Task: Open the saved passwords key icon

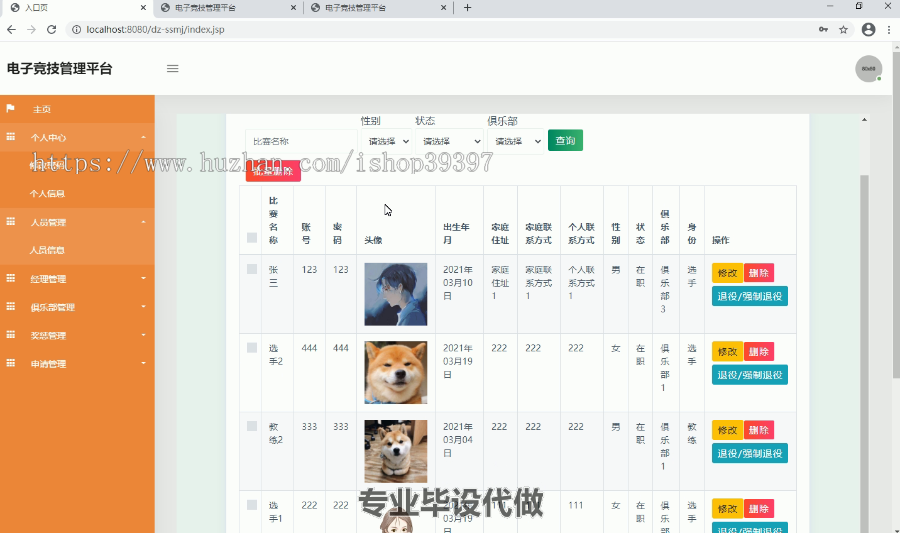Action: [823, 29]
